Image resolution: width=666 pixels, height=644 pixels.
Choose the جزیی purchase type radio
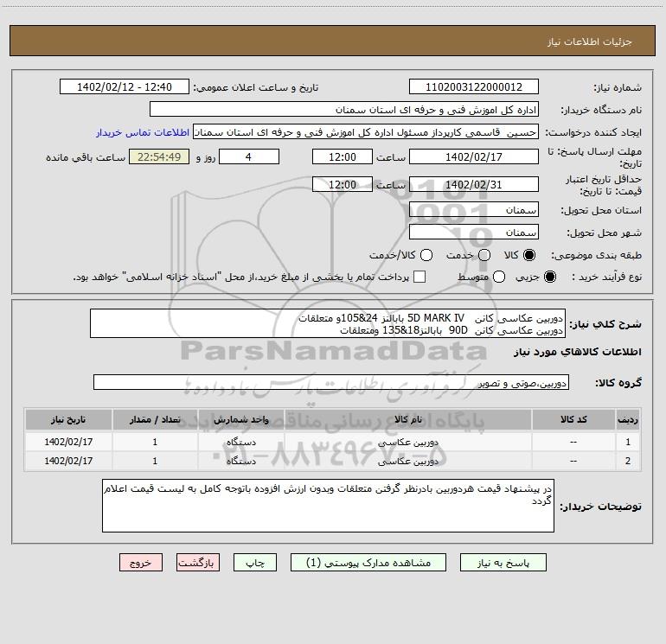click(549, 277)
